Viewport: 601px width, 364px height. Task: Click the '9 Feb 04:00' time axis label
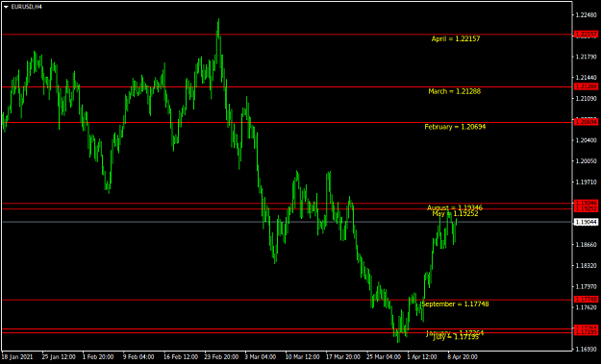[x=138, y=357]
